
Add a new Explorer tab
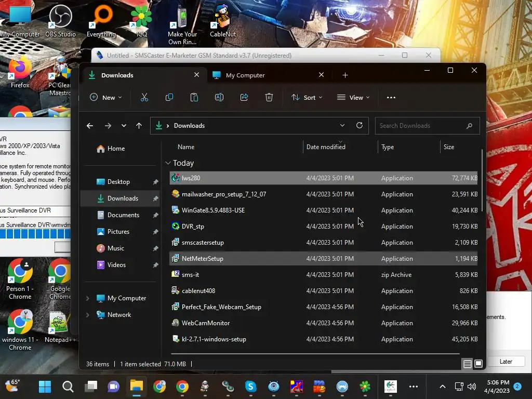[x=345, y=75]
